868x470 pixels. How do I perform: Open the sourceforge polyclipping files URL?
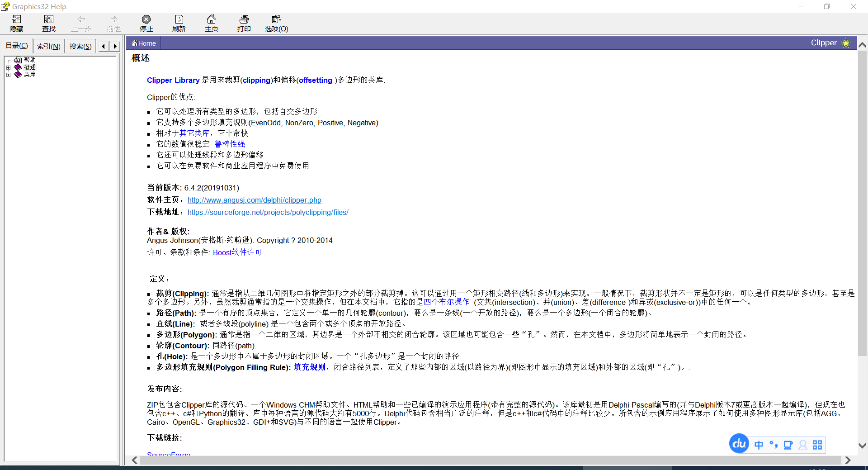[x=268, y=212]
